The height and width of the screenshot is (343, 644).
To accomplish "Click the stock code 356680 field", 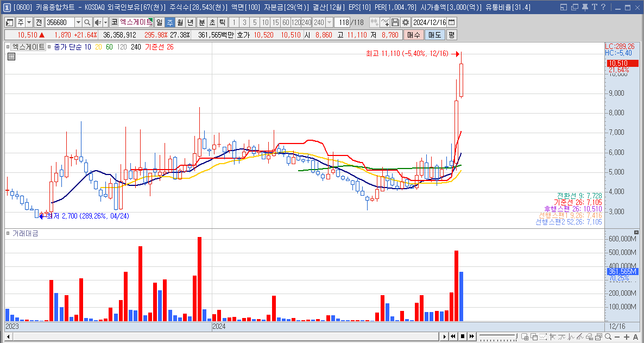I will (60, 22).
